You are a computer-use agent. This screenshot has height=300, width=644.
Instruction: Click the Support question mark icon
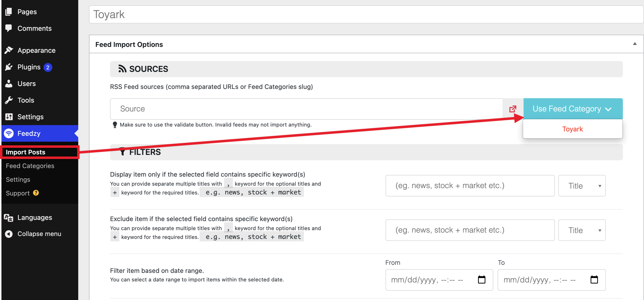(36, 193)
